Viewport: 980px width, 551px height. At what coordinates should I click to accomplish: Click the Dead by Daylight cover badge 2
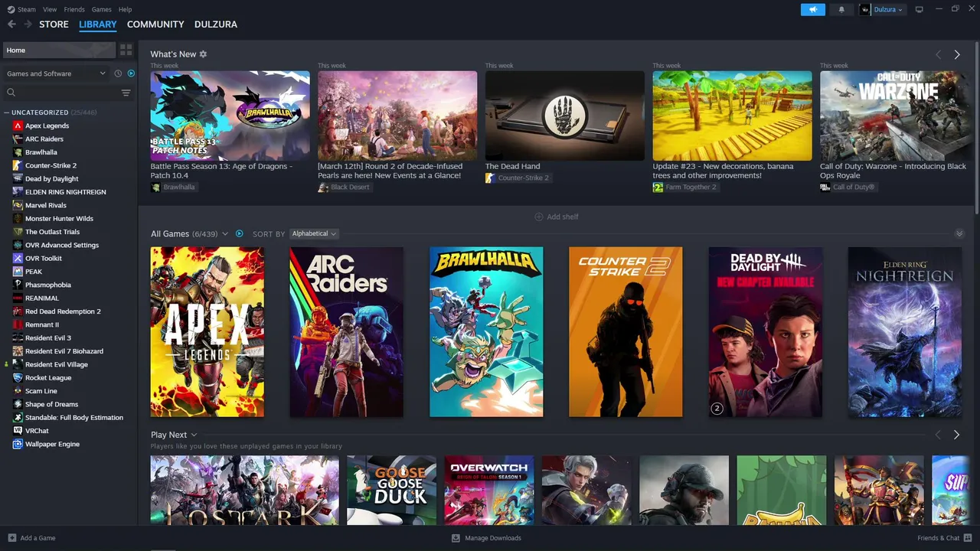click(x=717, y=408)
